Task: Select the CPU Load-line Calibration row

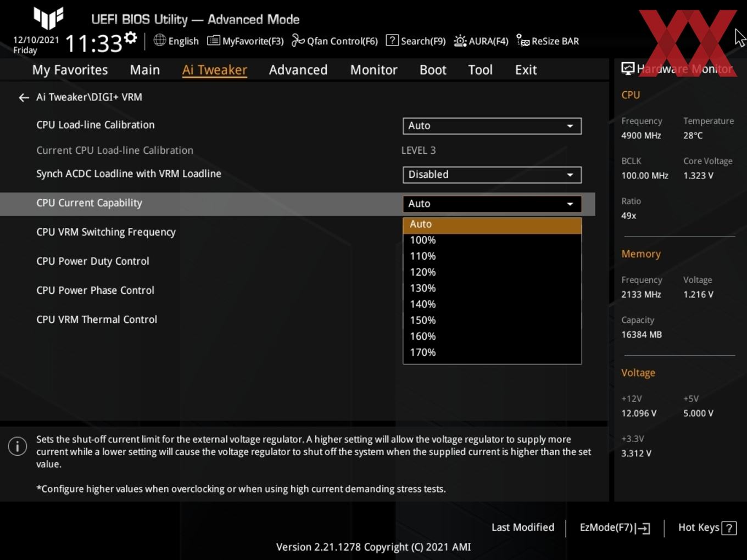Action: coord(95,125)
